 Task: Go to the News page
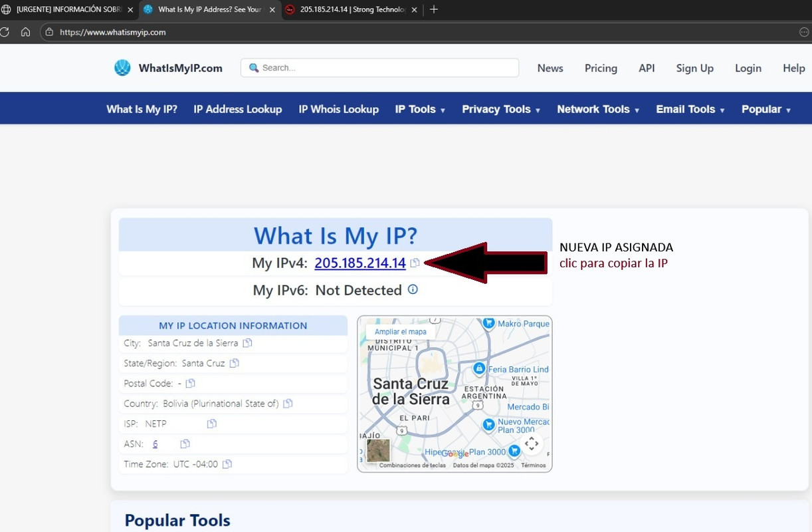(550, 68)
